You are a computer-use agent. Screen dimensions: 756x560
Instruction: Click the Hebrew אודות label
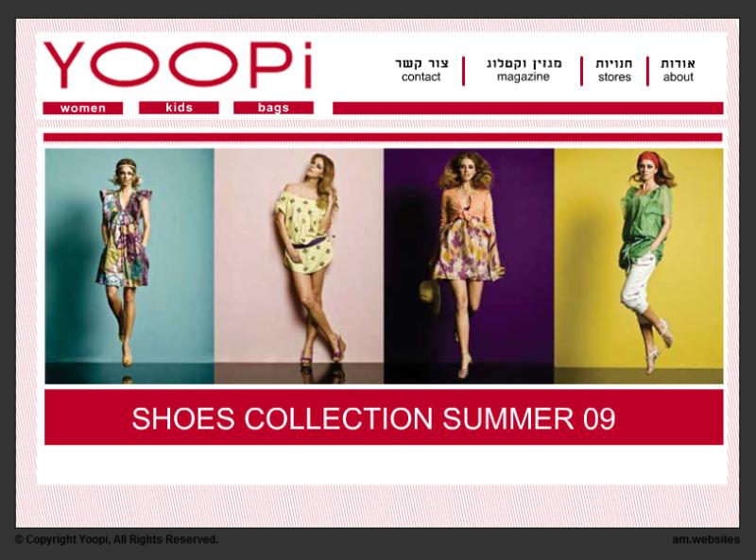[678, 63]
